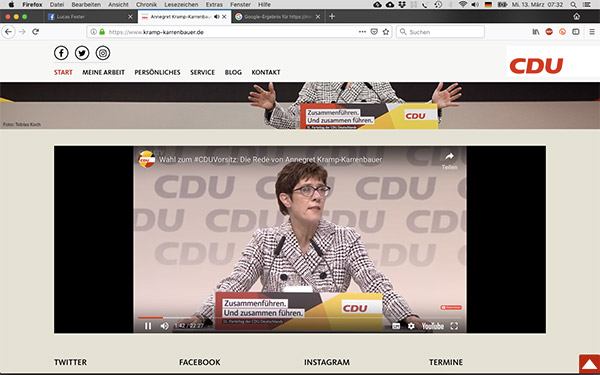Open the Extras menu
Image resolution: width=600 pixels, height=375 pixels.
[x=214, y=5]
